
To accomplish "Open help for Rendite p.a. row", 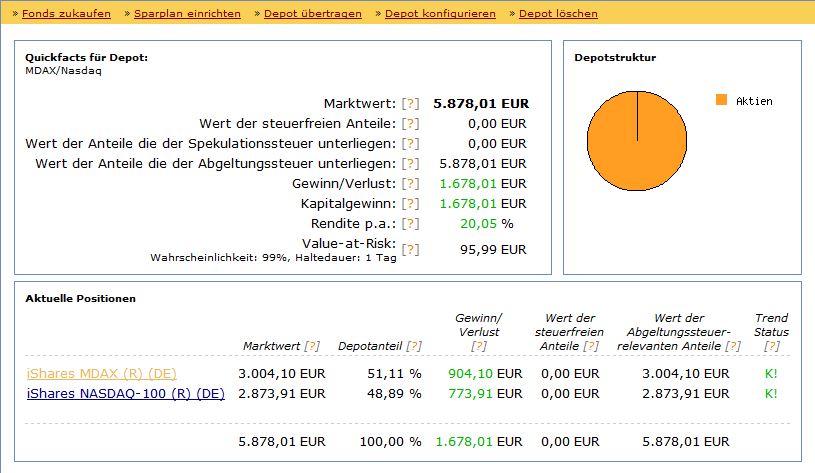I will (x=410, y=224).
